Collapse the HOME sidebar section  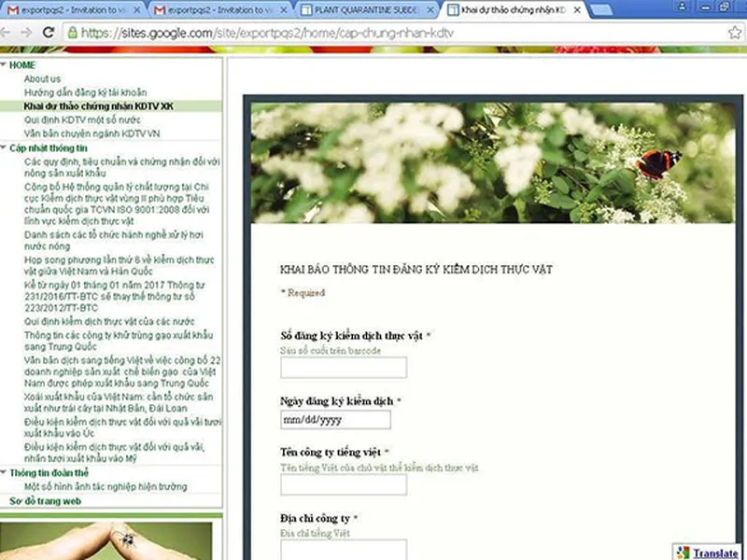[4, 65]
